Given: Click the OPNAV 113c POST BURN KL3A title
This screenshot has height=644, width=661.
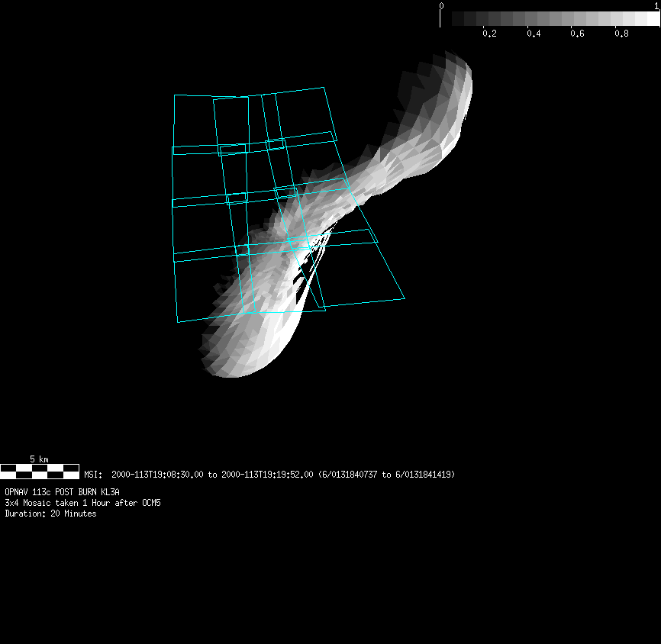Looking at the screenshot, I should pos(63,492).
